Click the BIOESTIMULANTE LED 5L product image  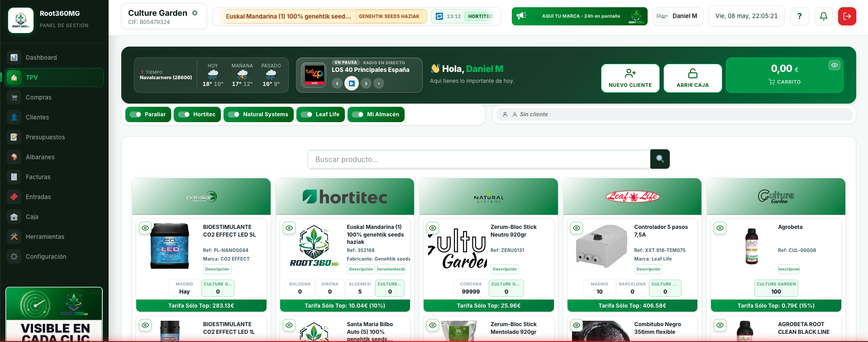tap(170, 246)
